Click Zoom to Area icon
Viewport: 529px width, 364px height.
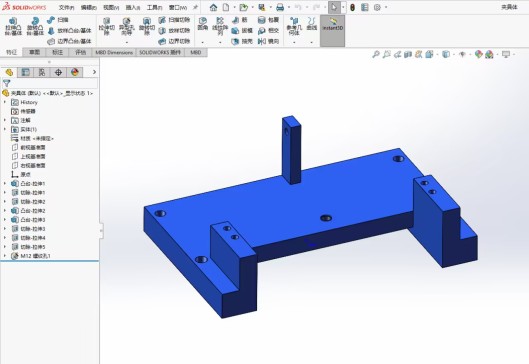(387, 54)
